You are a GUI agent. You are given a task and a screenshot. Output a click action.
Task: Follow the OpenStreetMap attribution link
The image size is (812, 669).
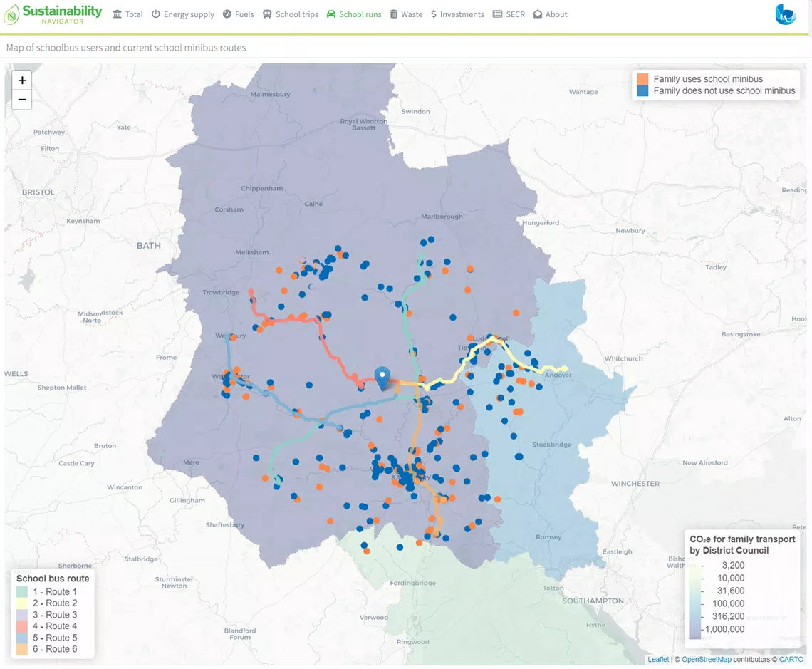coord(707,659)
